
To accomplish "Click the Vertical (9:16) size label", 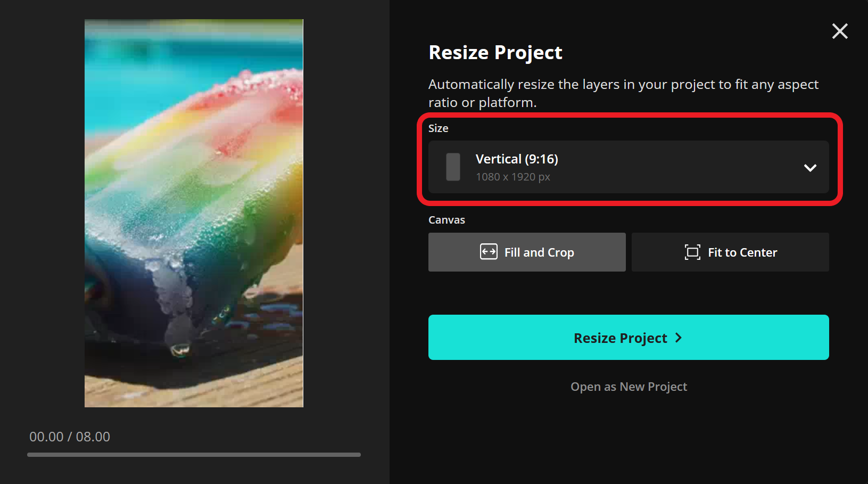I will point(517,159).
